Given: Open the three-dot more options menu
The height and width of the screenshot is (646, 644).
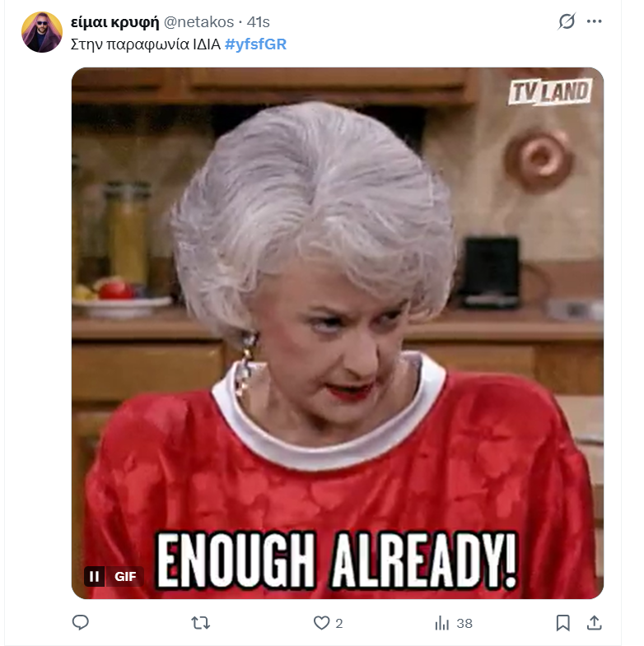Looking at the screenshot, I should point(594,21).
